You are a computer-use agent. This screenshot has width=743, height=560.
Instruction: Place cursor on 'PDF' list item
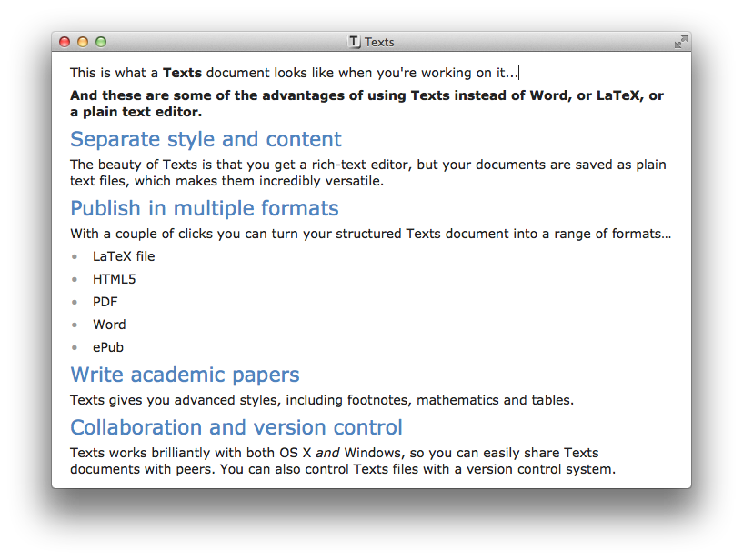pos(105,302)
